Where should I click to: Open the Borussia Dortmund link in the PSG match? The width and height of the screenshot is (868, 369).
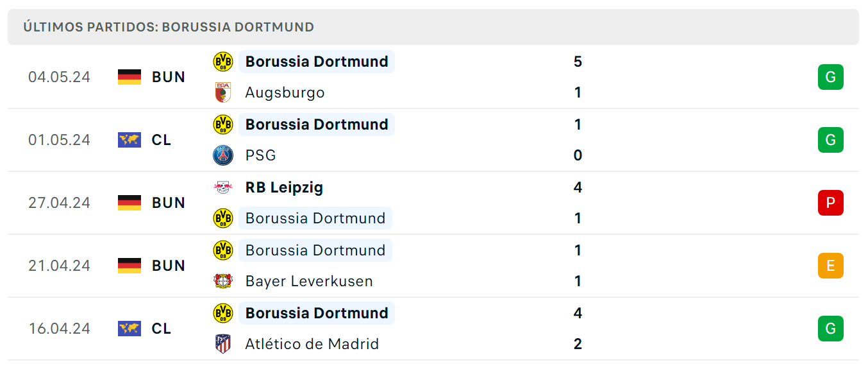click(317, 124)
